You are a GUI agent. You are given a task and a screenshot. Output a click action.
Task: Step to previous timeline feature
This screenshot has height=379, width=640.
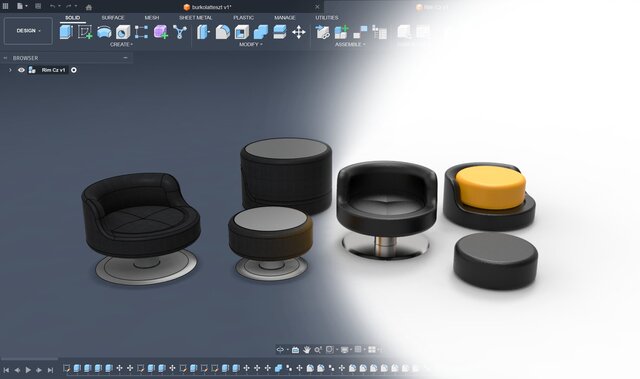[x=17, y=370]
